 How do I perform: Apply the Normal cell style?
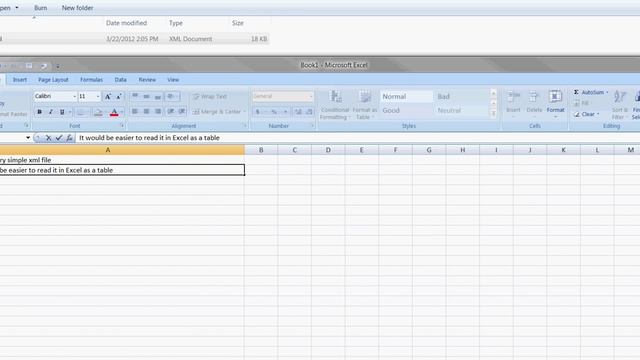click(406, 96)
